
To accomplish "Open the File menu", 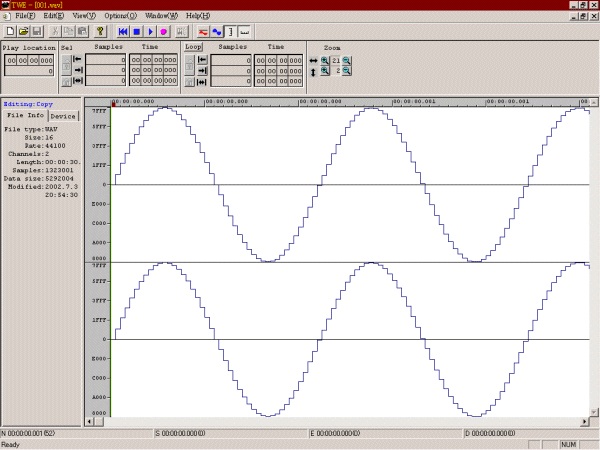I will (24, 17).
